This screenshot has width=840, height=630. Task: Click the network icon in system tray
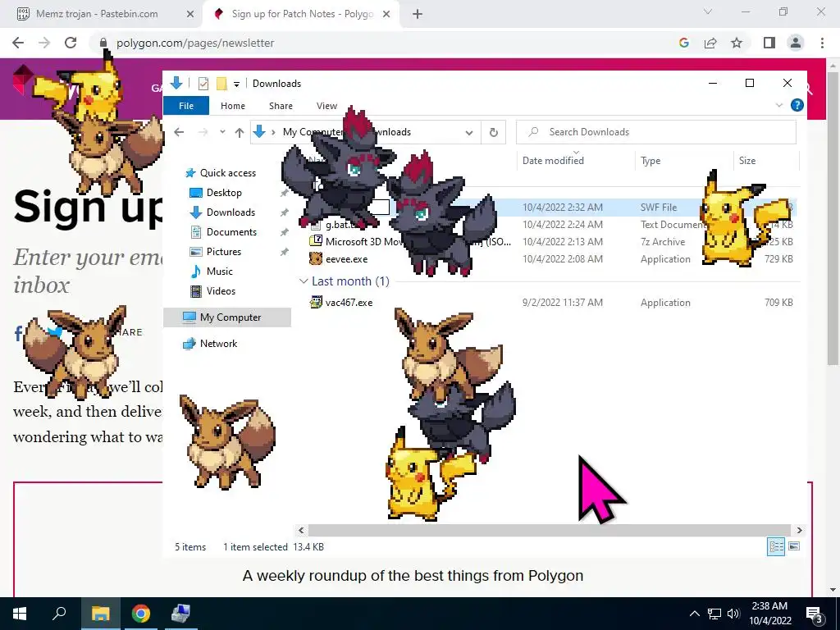714,614
